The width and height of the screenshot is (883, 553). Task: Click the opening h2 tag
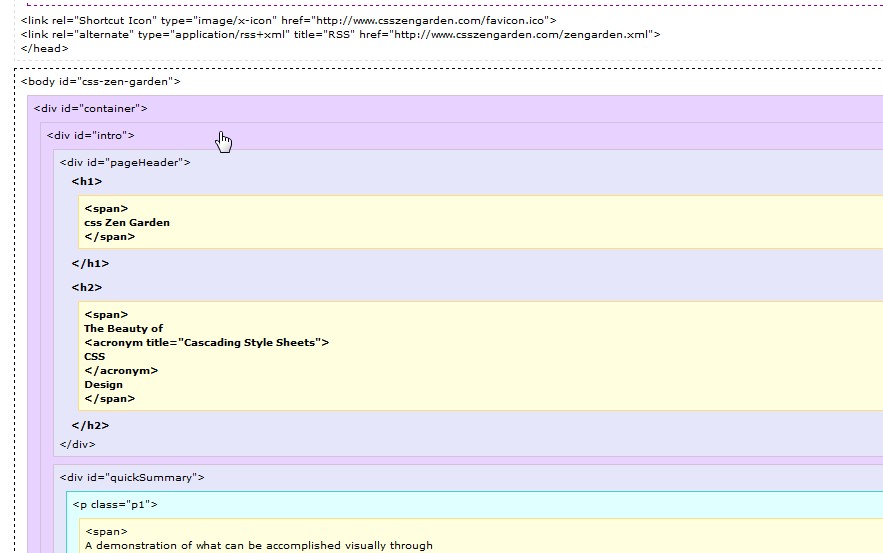pyautogui.click(x=87, y=287)
